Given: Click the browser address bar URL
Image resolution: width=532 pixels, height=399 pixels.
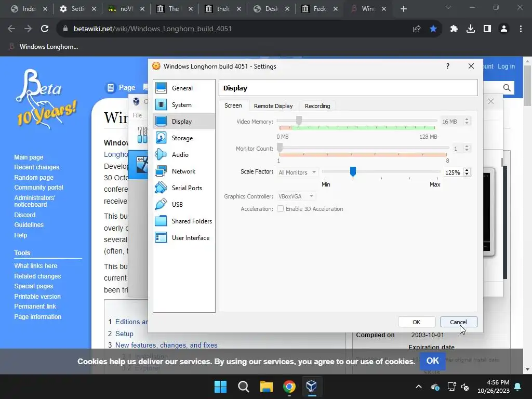Looking at the screenshot, I should [x=153, y=29].
